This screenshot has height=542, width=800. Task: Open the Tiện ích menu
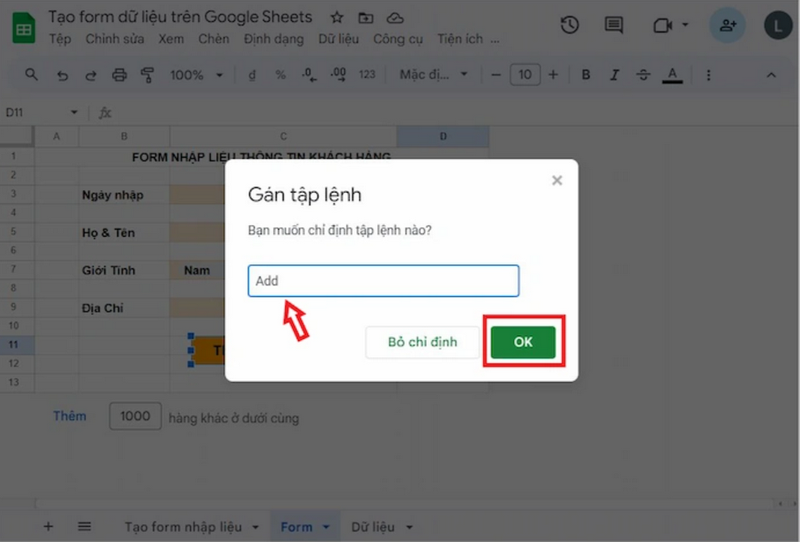click(x=460, y=39)
